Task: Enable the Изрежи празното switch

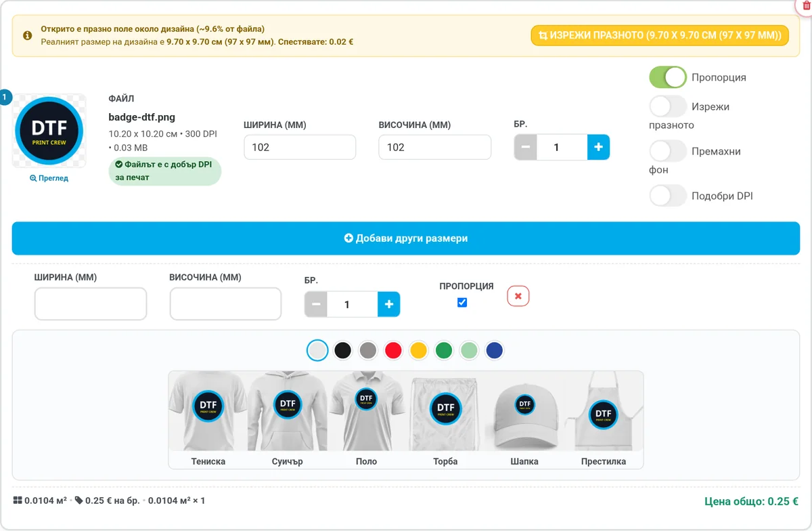Action: [x=668, y=106]
